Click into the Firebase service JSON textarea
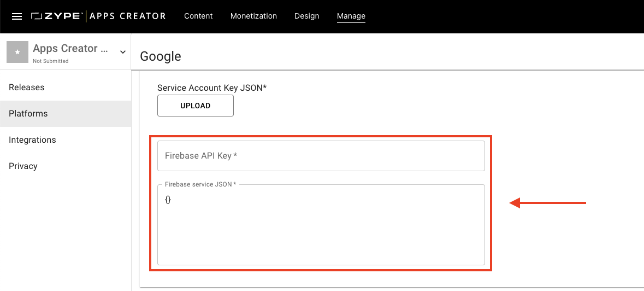 click(x=321, y=225)
